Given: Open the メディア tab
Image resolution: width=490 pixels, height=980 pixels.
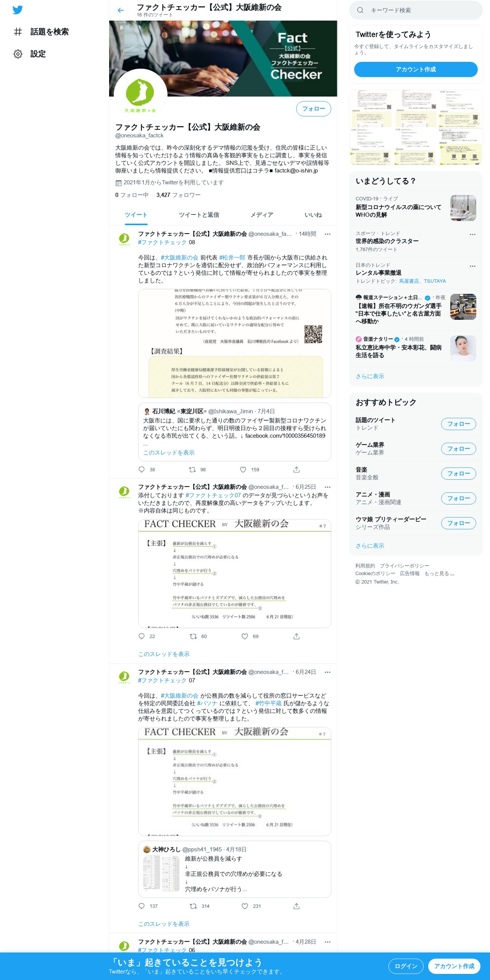Looking at the screenshot, I should coord(261,215).
